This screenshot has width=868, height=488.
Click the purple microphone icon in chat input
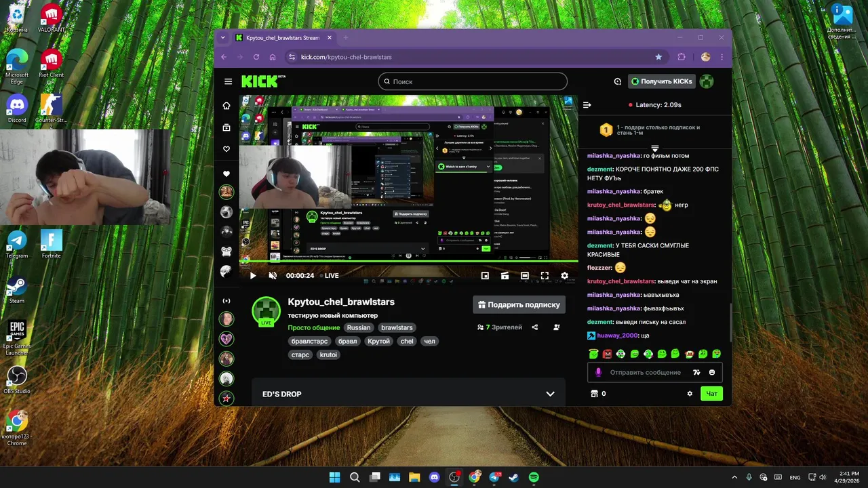click(598, 372)
